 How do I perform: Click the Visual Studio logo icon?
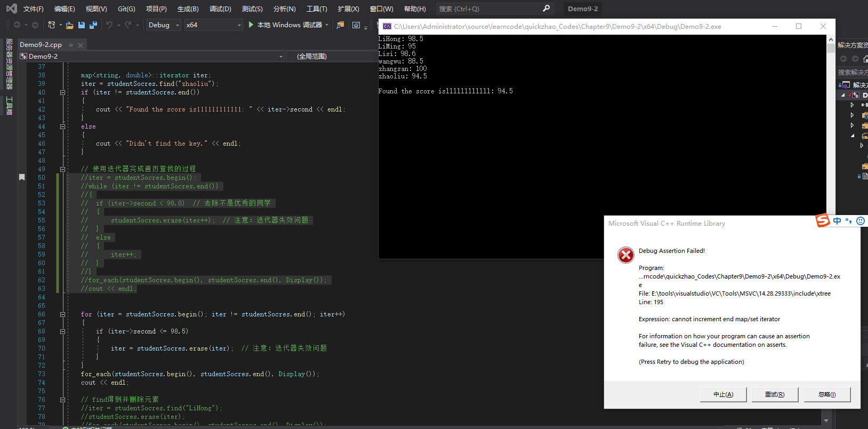pyautogui.click(x=11, y=9)
